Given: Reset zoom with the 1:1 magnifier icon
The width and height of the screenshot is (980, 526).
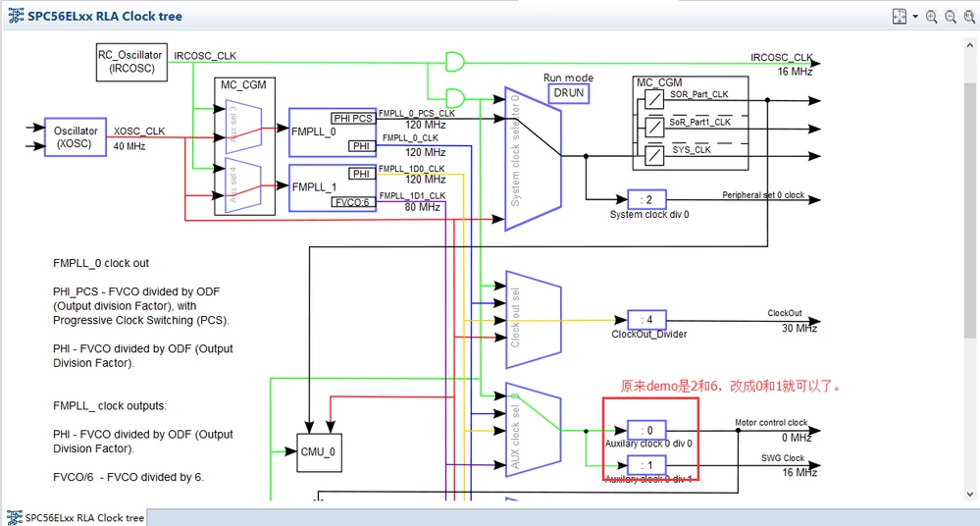Looking at the screenshot, I should [x=969, y=17].
